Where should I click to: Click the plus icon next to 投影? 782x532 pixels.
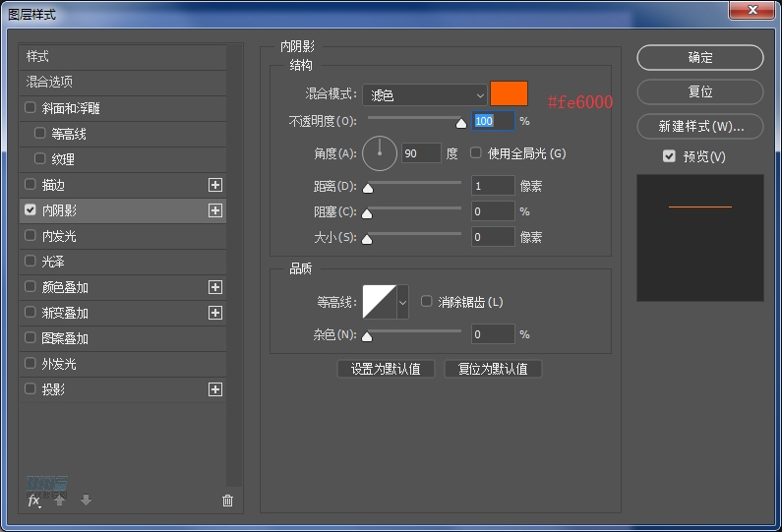215,389
